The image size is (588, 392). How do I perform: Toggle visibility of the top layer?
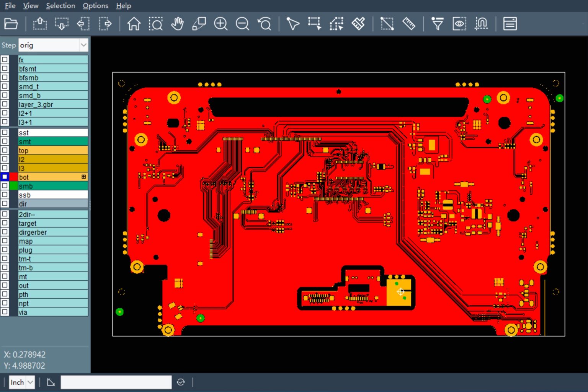tap(5, 150)
